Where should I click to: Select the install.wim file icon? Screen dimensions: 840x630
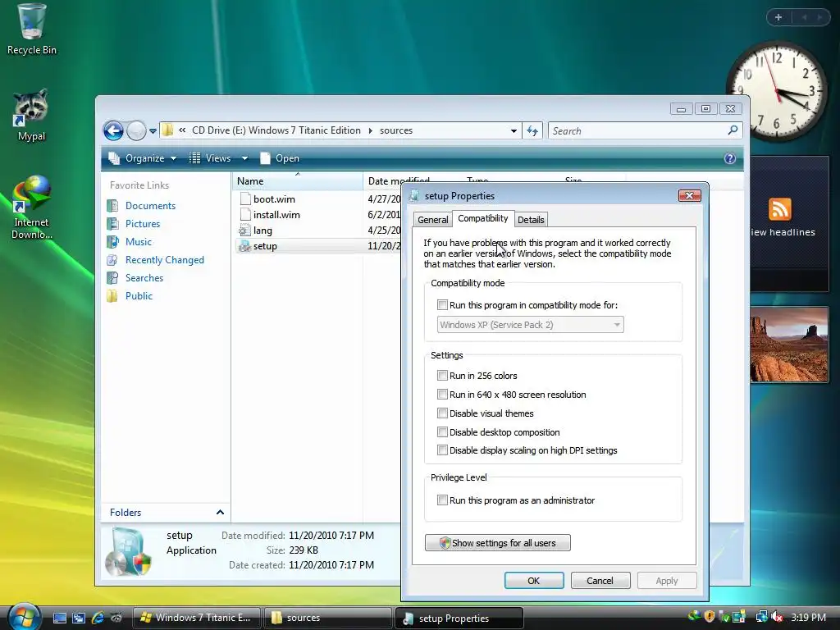(245, 215)
